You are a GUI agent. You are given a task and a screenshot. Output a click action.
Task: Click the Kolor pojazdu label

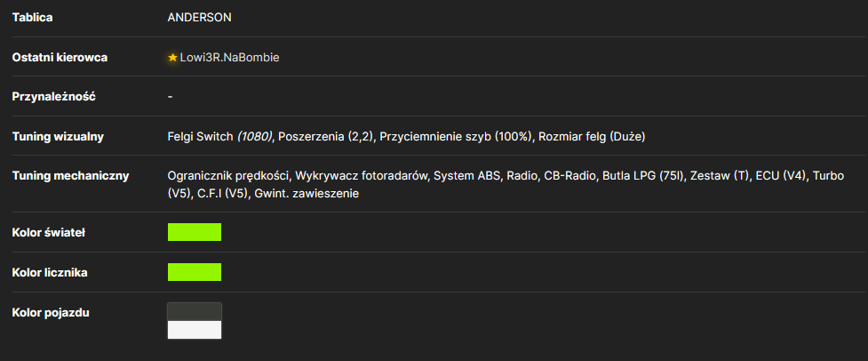click(x=51, y=313)
